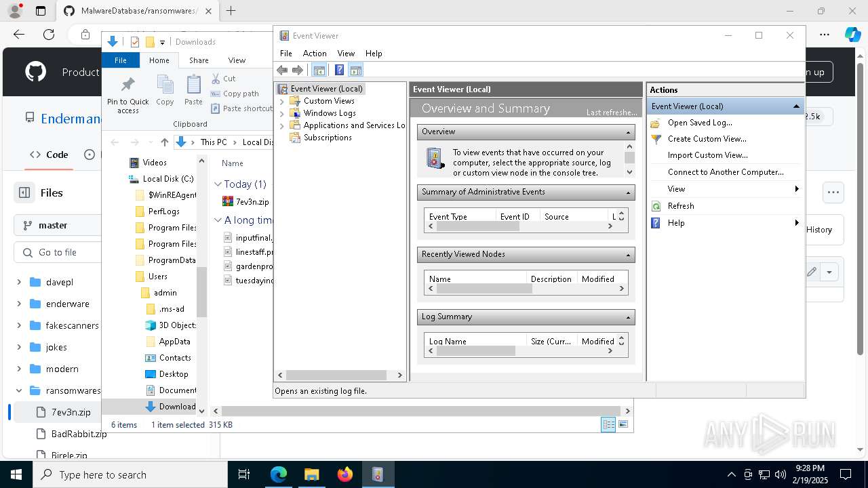The image size is (868, 488).
Task: Click the Help icon in Event Viewer toolbar
Action: (x=339, y=70)
